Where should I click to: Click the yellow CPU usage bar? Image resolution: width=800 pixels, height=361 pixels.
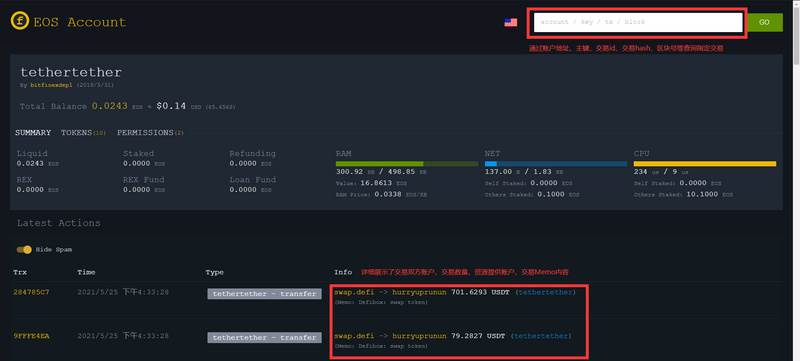705,164
